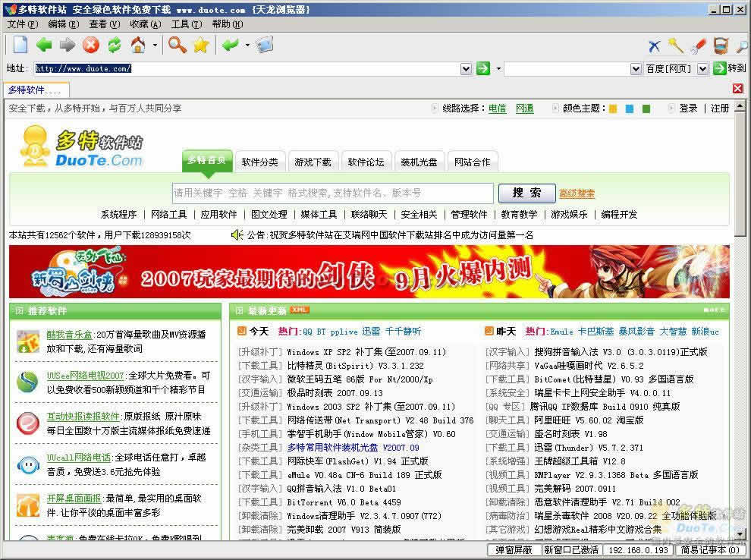Open the 安全相关 category link

pos(419,215)
